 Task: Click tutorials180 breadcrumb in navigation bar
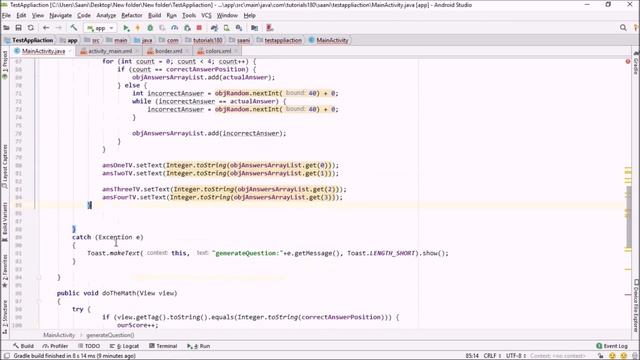[x=204, y=40]
